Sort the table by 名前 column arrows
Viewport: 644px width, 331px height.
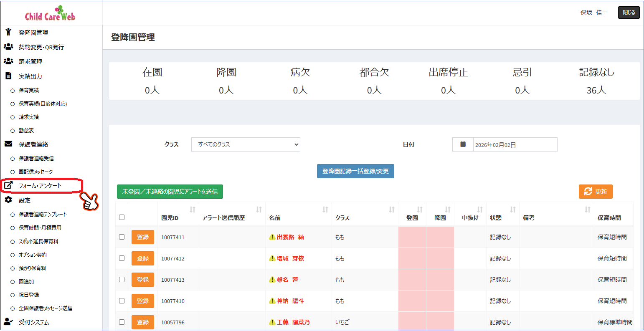click(325, 210)
